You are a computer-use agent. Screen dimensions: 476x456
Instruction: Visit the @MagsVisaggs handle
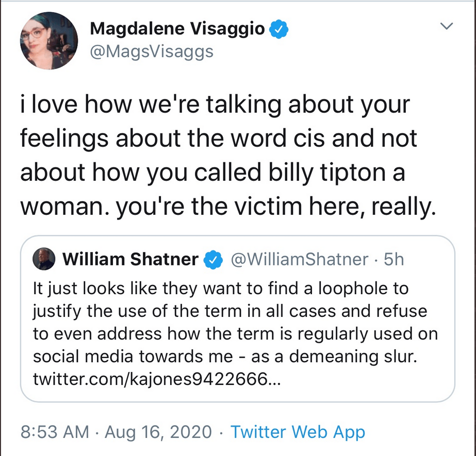point(151,52)
